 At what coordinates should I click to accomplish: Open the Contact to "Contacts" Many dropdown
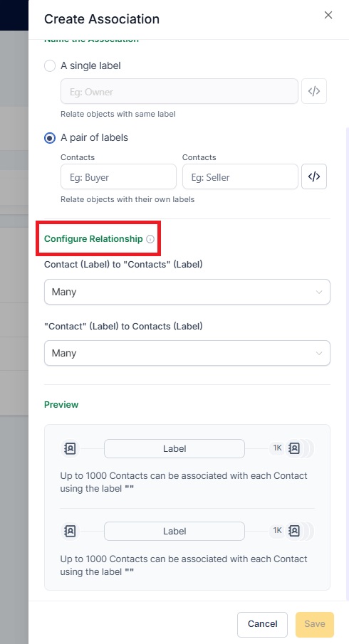pos(187,292)
